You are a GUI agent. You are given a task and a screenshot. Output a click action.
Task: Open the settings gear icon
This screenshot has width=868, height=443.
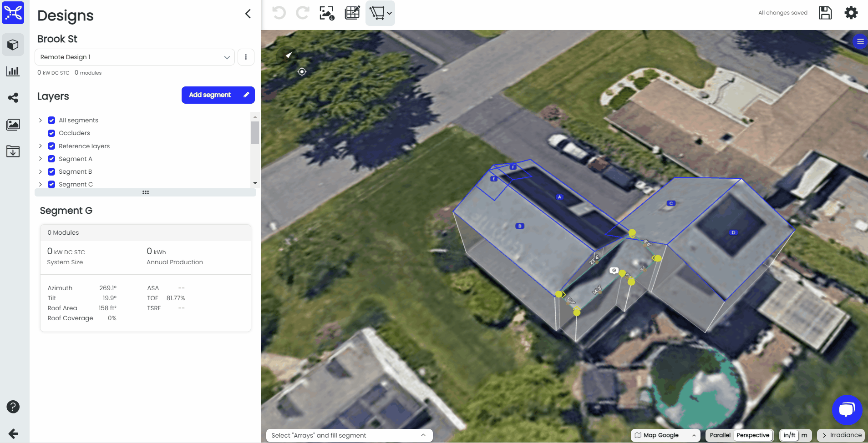(851, 13)
